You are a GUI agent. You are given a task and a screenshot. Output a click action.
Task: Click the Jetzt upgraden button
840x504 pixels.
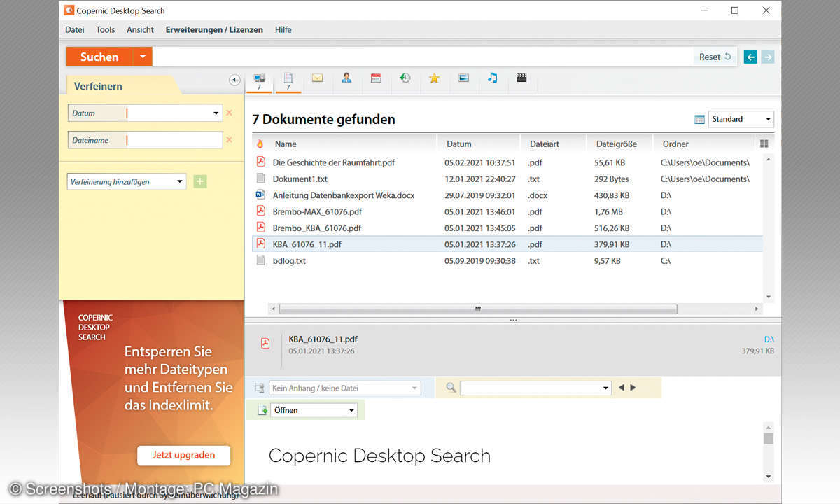click(183, 455)
